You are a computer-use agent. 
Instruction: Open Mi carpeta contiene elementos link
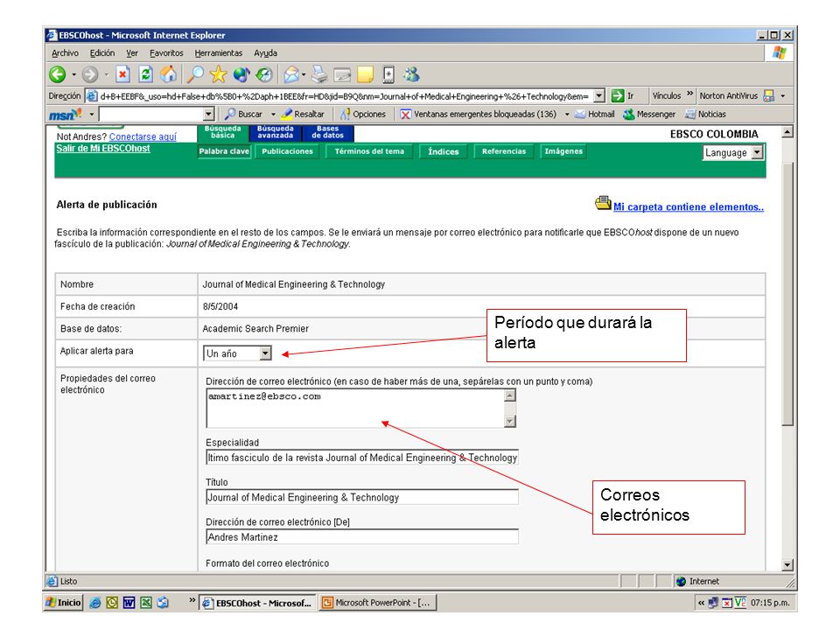pos(689,206)
